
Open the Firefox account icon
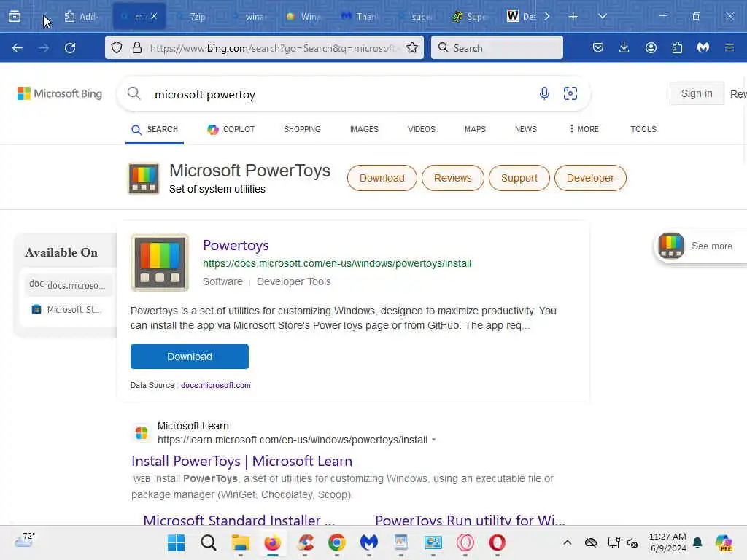(651, 47)
